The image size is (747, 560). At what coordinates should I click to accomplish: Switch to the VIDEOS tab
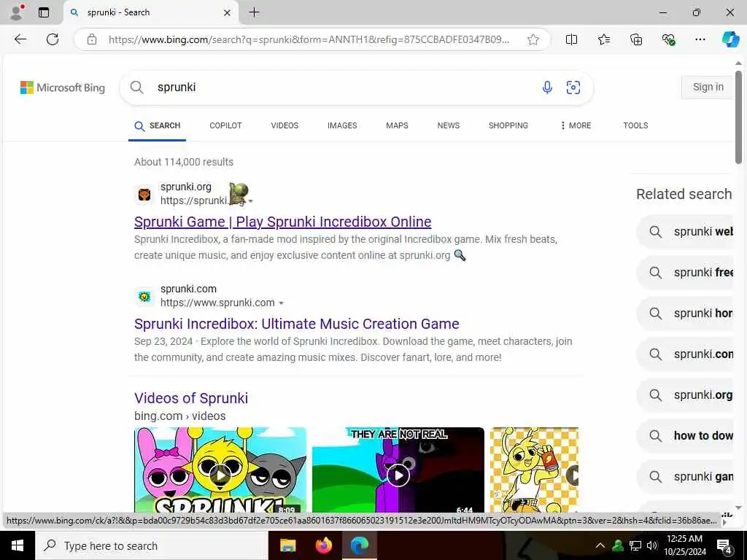pyautogui.click(x=285, y=125)
